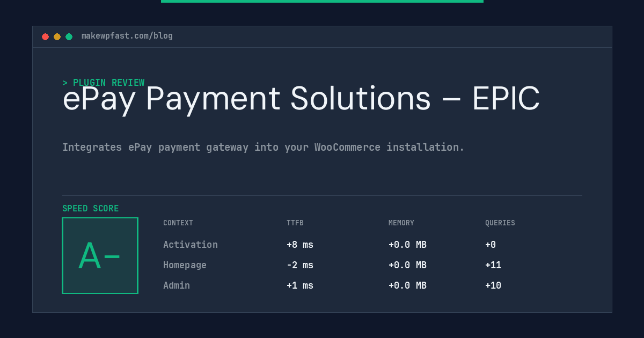The height and width of the screenshot is (338, 644).
Task: Click the plugin description about WooCommerce installation
Action: pyautogui.click(x=264, y=147)
